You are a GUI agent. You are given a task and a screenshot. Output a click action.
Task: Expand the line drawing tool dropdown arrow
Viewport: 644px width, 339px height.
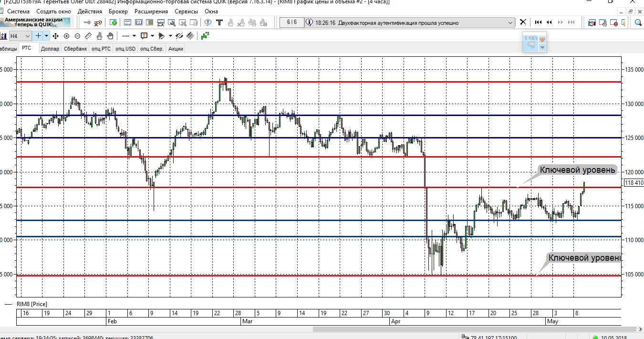coord(134,36)
